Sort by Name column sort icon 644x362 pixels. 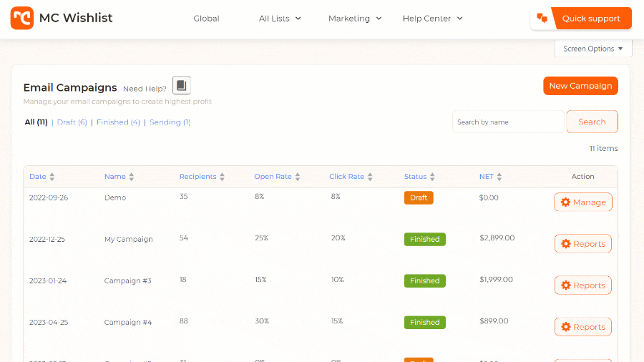132,177
